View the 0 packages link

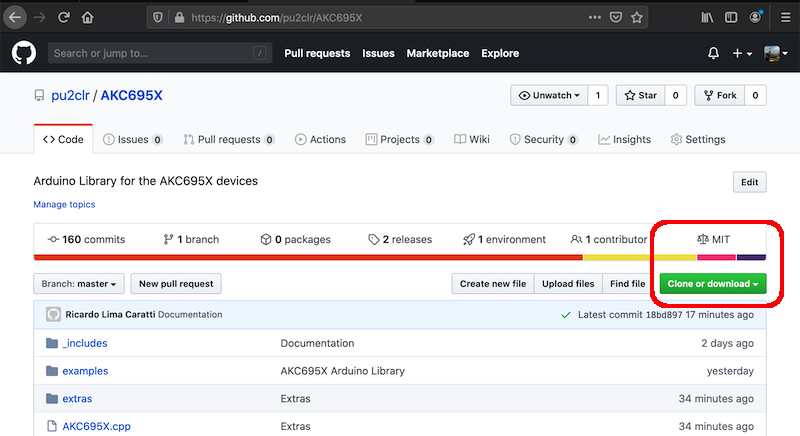click(295, 239)
